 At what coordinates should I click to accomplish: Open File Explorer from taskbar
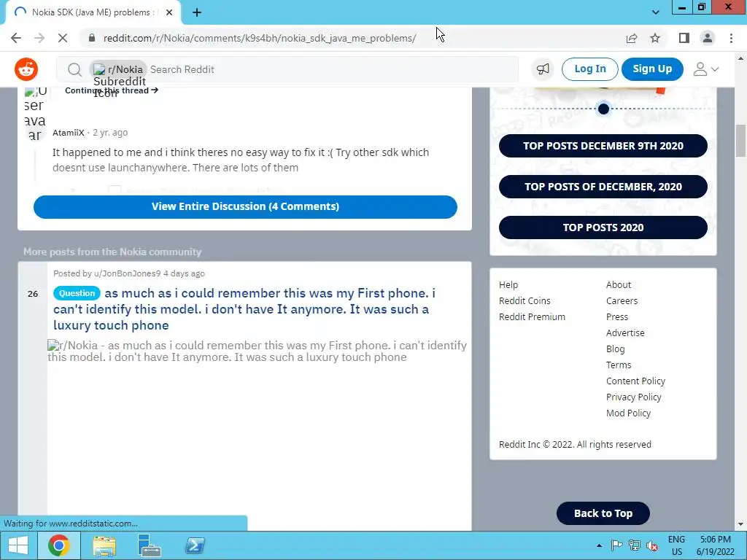coord(104,545)
